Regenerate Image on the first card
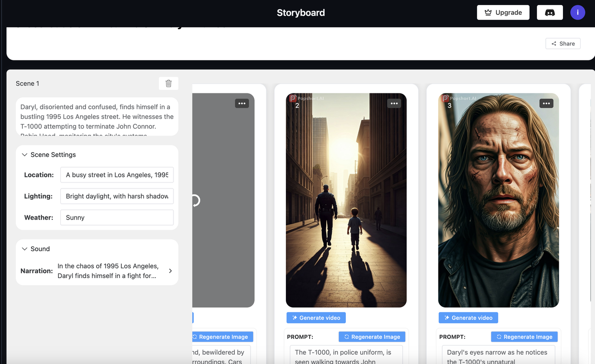Screen dimensions: 595x364 223,337
